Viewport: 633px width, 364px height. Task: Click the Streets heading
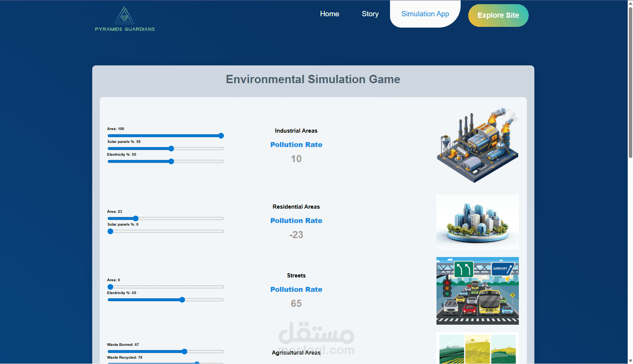click(x=296, y=276)
